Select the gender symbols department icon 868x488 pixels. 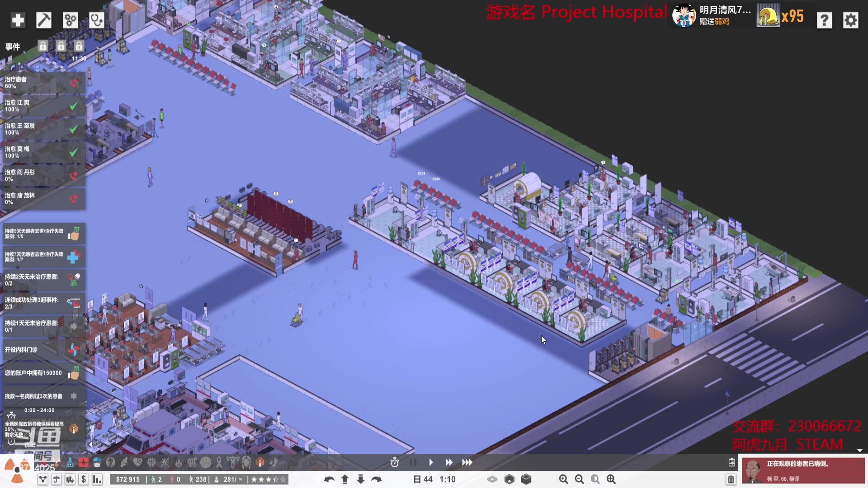coord(192,462)
